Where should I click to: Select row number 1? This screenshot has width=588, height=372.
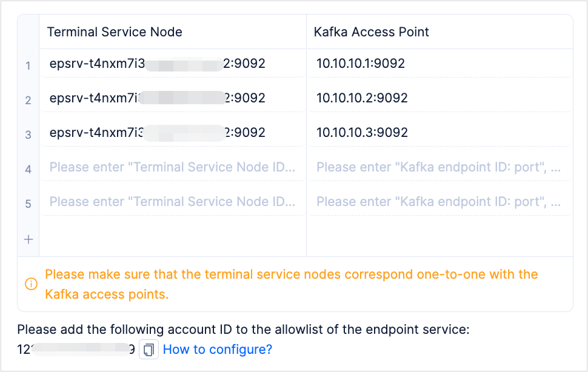tap(28, 65)
